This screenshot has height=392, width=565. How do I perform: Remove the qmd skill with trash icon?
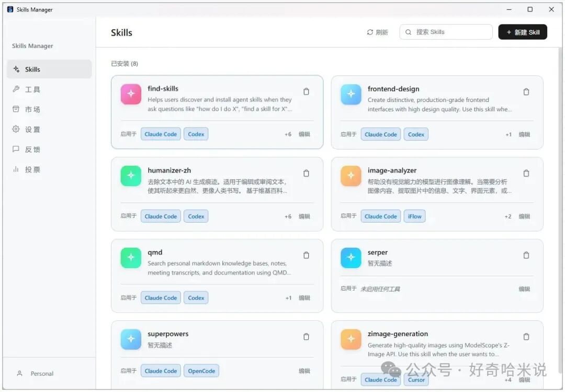pos(306,255)
